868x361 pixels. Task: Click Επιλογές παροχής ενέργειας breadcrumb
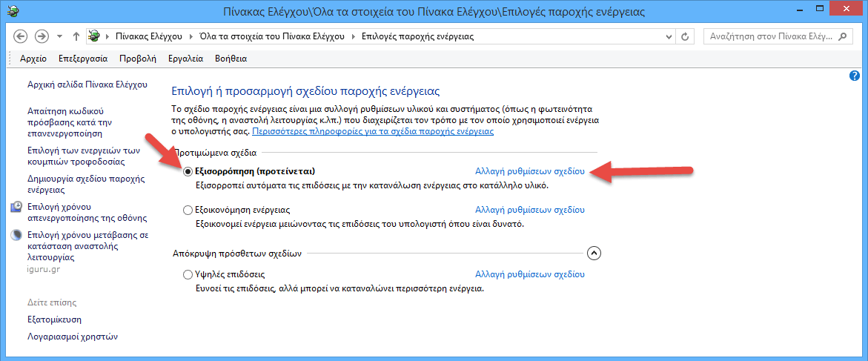(418, 37)
